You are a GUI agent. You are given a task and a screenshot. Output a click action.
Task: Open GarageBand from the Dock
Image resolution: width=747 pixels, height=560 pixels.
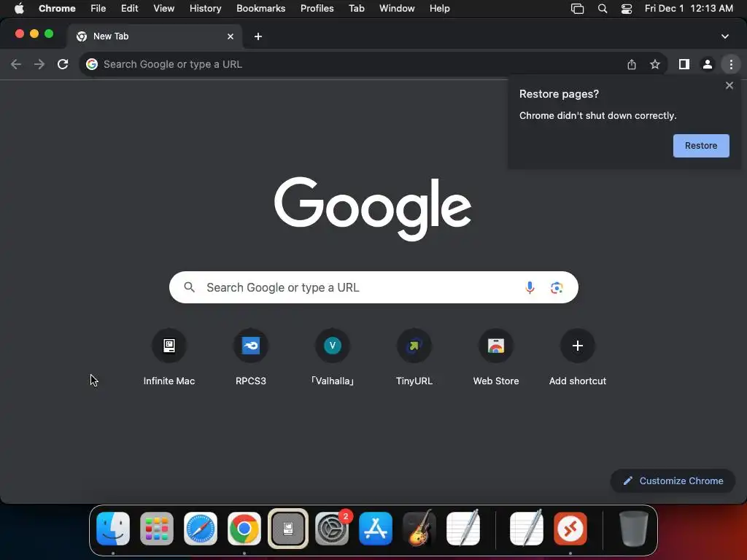[x=419, y=529]
